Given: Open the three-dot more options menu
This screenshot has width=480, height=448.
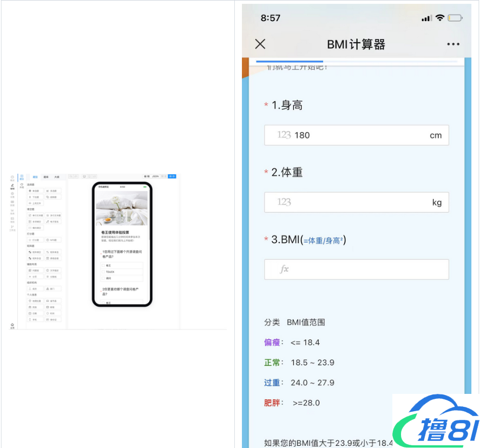Looking at the screenshot, I should pyautogui.click(x=453, y=44).
